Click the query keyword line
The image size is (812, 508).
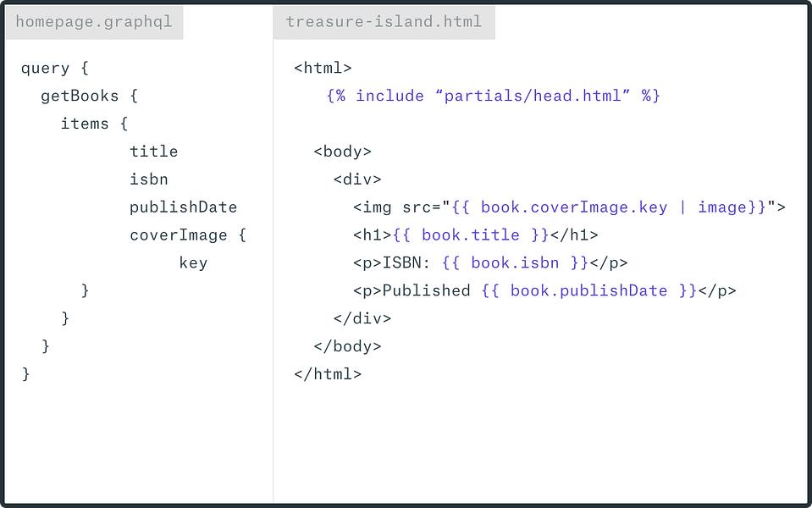[55, 69]
